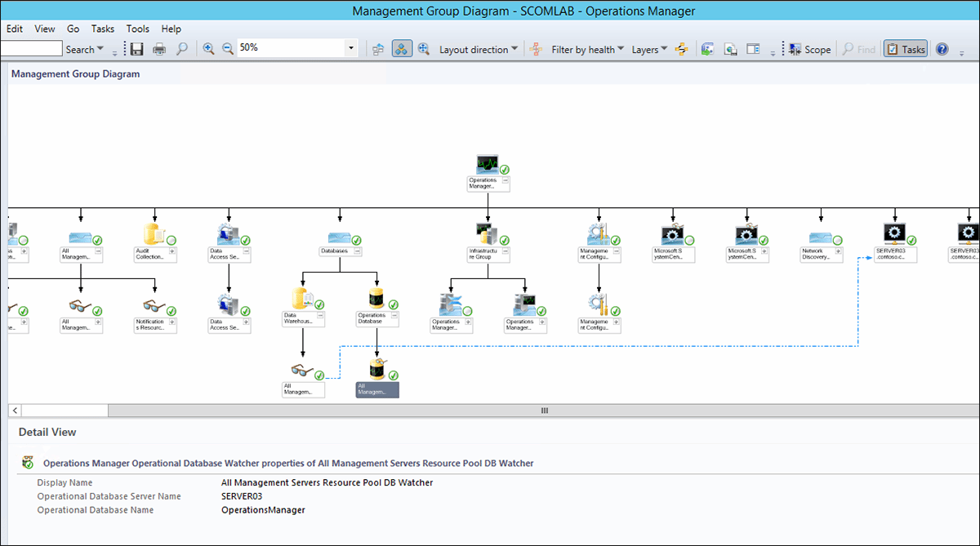This screenshot has height=546, width=980.
Task: Select the zoom out magnifier icon
Action: [x=227, y=48]
